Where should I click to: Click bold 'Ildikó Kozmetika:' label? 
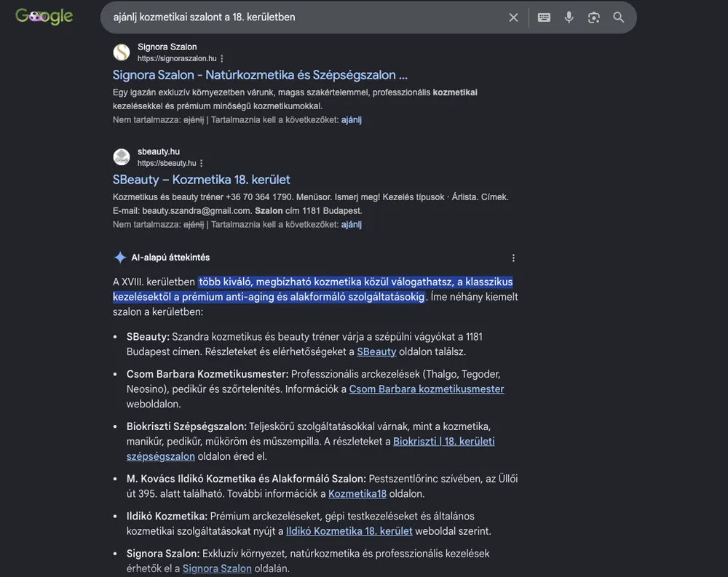[167, 516]
